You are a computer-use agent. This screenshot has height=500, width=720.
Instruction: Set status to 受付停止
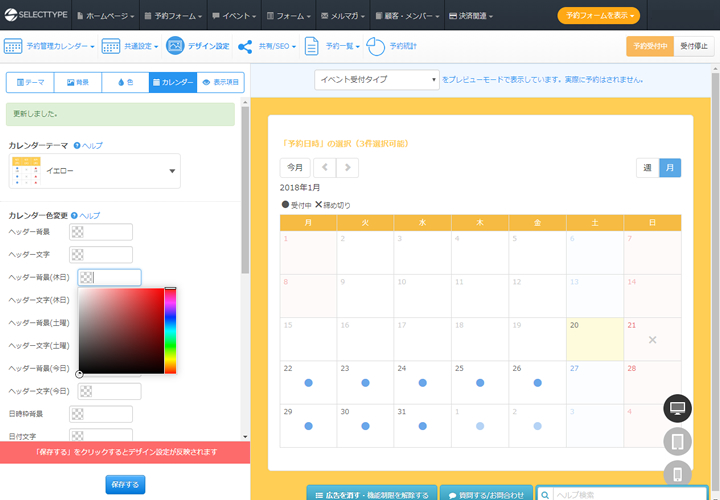click(694, 46)
